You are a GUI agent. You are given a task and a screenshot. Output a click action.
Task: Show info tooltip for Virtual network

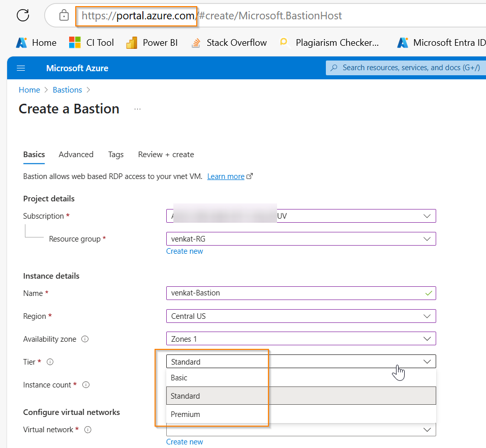[x=88, y=430]
